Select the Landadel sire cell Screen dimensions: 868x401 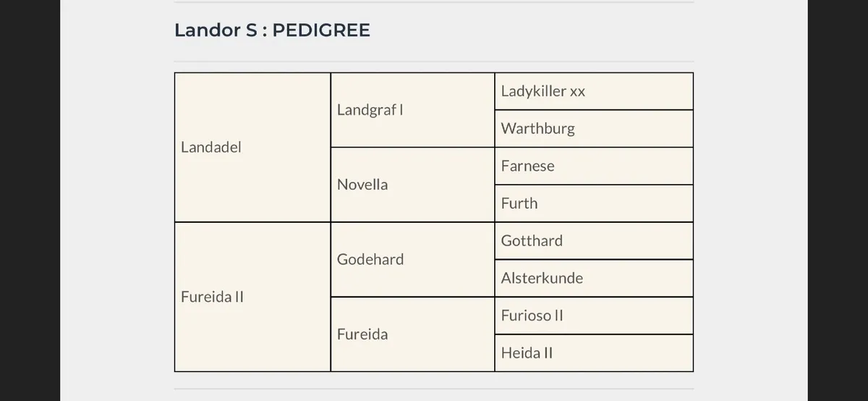[x=252, y=147]
